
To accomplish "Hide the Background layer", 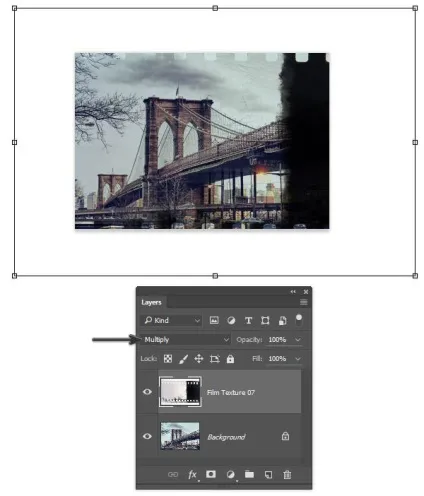I will [x=147, y=436].
